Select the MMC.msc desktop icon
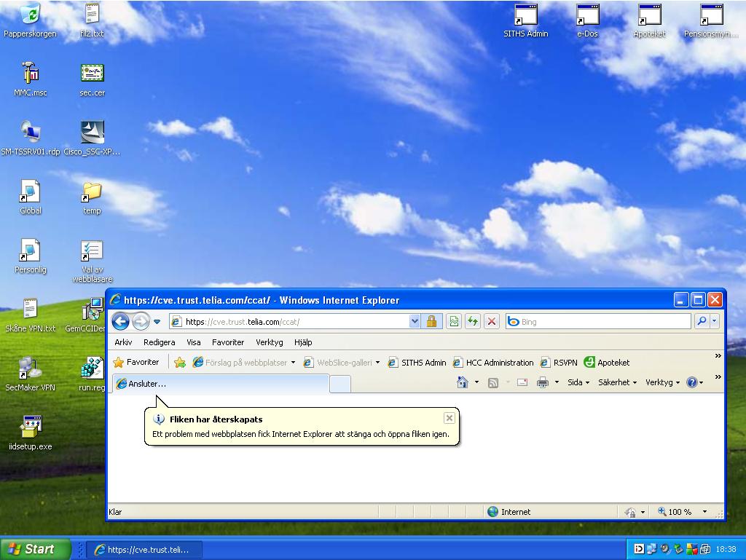746x560 pixels. pos(31,79)
